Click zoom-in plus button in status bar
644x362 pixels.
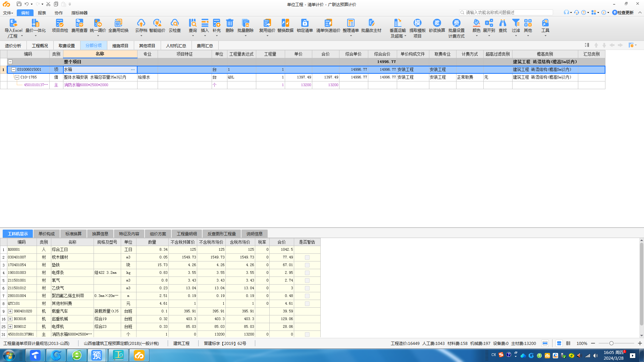(640, 344)
